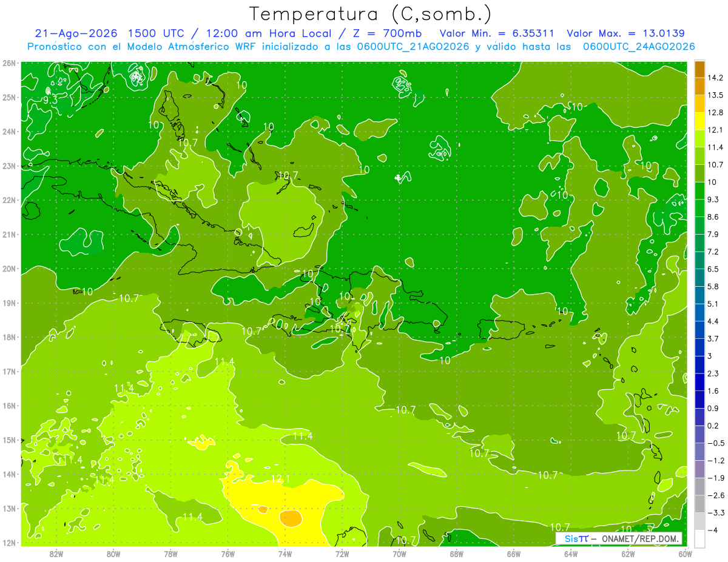Click the '0.2' label on the color scale
This screenshot has width=728, height=562.
[x=713, y=426]
